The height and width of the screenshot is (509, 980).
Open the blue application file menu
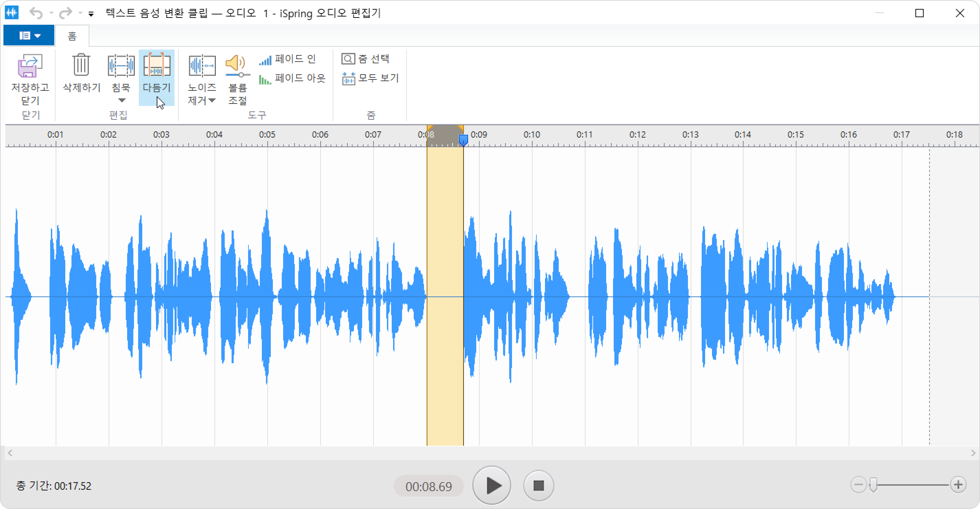[29, 35]
